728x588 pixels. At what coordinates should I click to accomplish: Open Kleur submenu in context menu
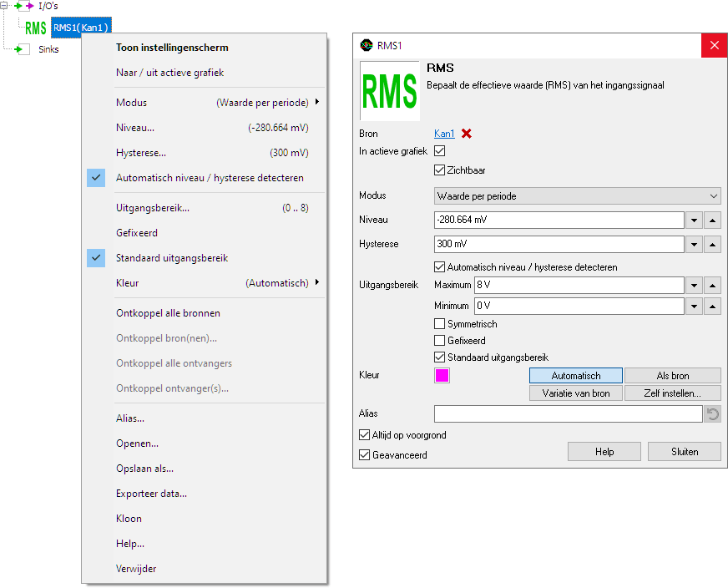(x=205, y=283)
